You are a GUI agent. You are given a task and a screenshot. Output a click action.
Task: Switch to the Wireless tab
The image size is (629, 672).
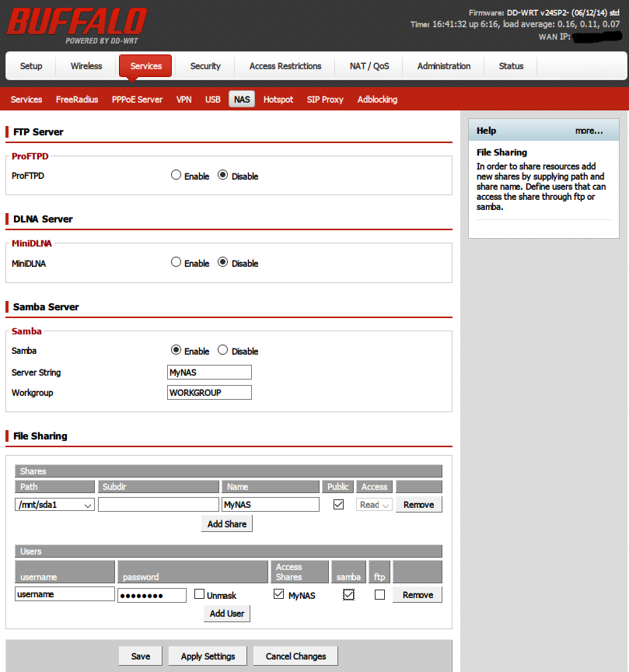click(86, 66)
